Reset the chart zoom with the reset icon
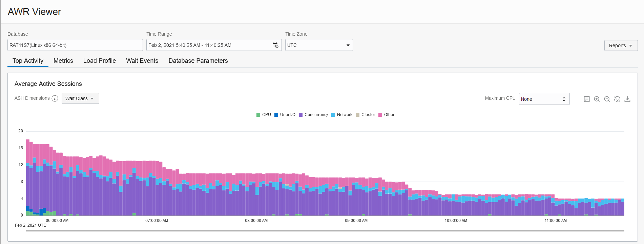Screen dimensions: 644x244 click(x=617, y=99)
